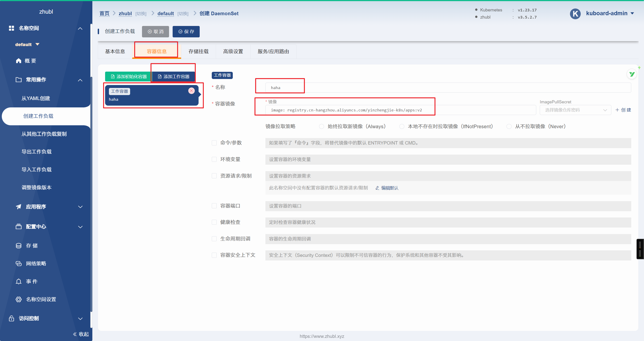Switch to the 容器信息 tab
This screenshot has width=644, height=341.
pos(157,51)
